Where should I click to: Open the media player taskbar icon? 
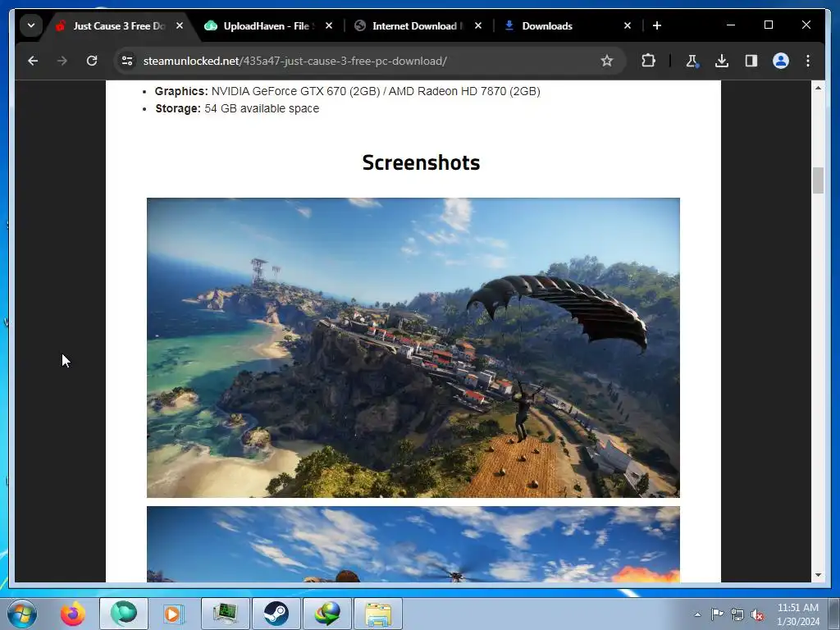click(173, 614)
